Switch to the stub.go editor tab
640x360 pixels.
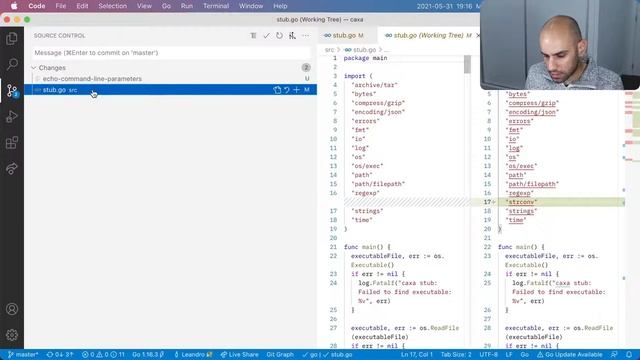(347, 36)
